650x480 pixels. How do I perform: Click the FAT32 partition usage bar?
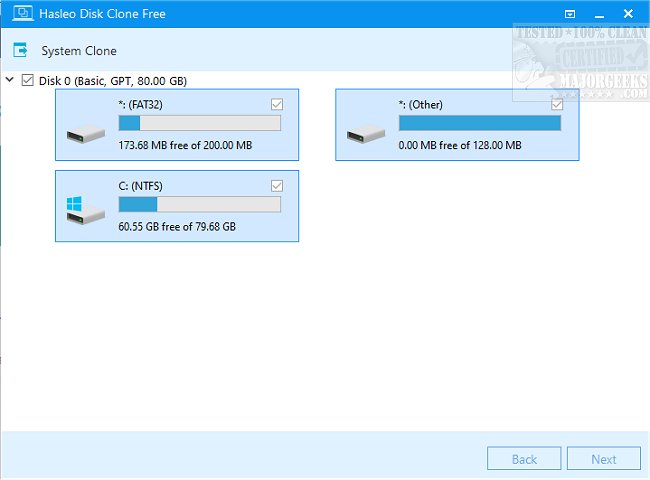[199, 123]
